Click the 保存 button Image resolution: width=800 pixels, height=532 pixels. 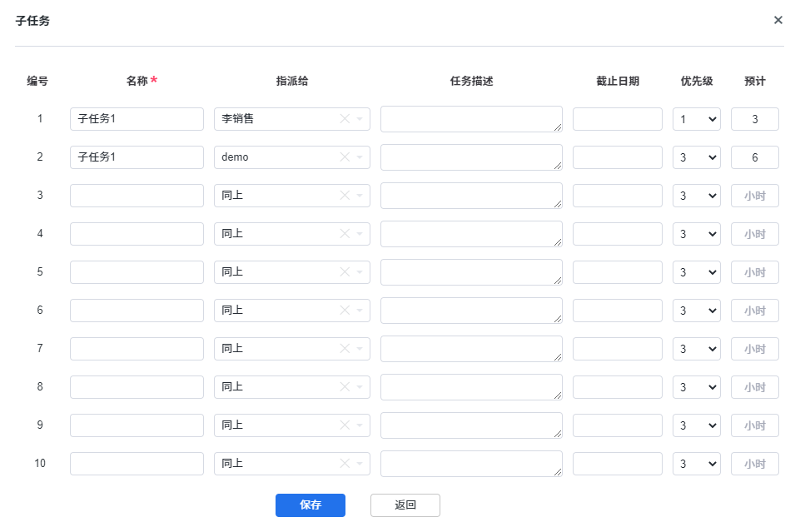310,505
